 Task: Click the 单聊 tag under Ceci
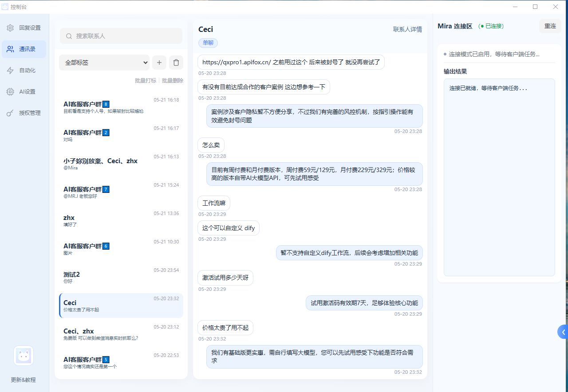tap(208, 43)
